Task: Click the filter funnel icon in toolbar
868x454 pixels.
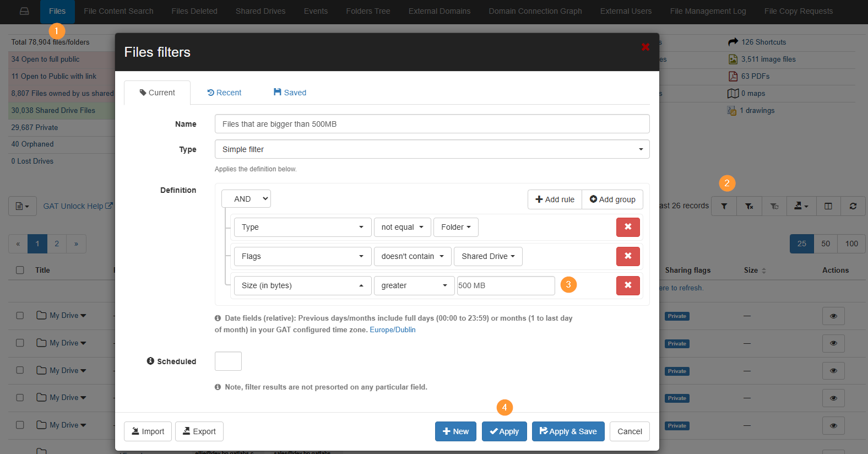Action: 724,206
